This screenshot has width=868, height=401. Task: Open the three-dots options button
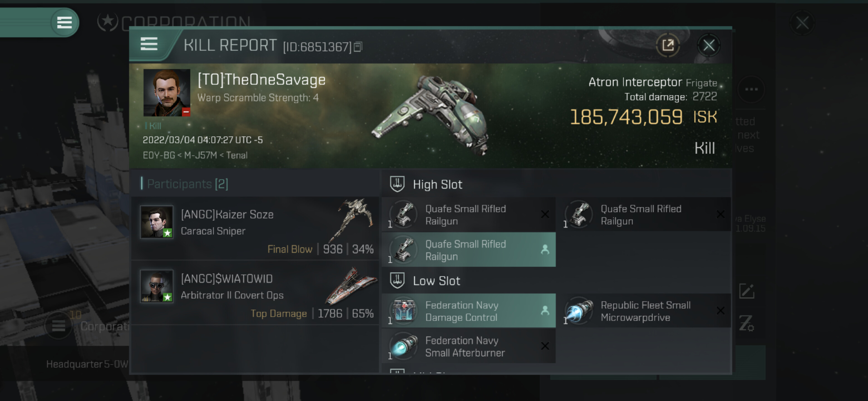click(x=751, y=89)
